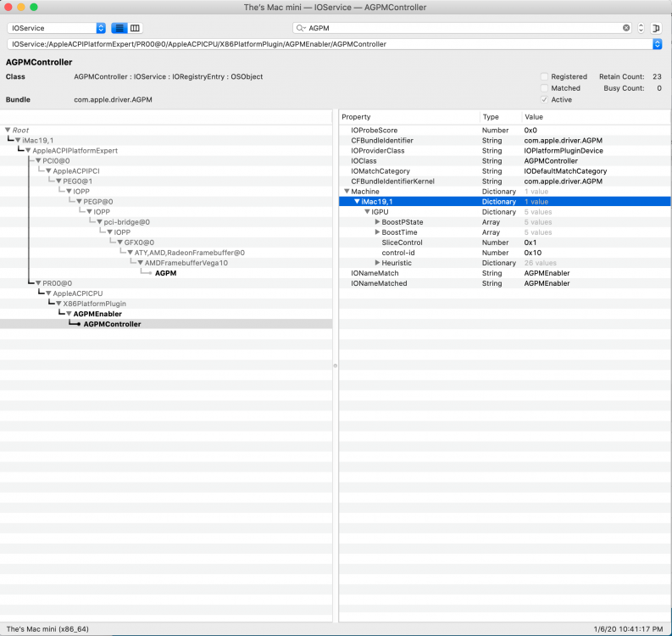Step search results with up/down arrows
This screenshot has height=636, width=672.
641,28
